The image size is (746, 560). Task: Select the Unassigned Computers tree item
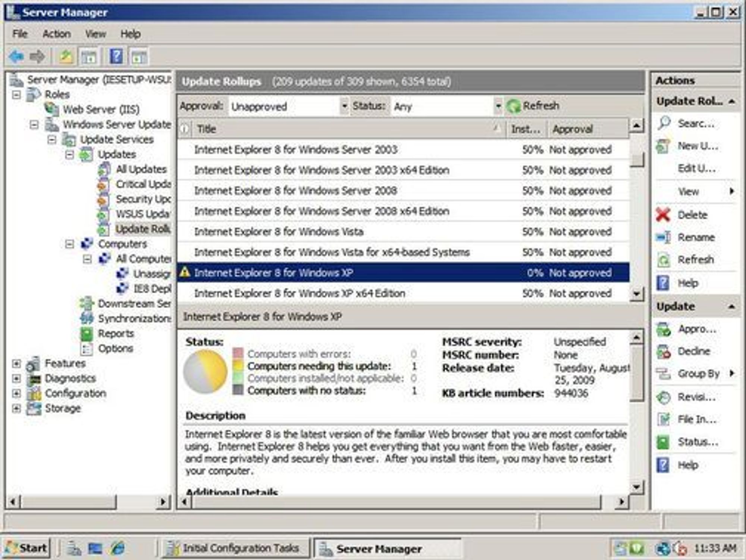(152, 274)
